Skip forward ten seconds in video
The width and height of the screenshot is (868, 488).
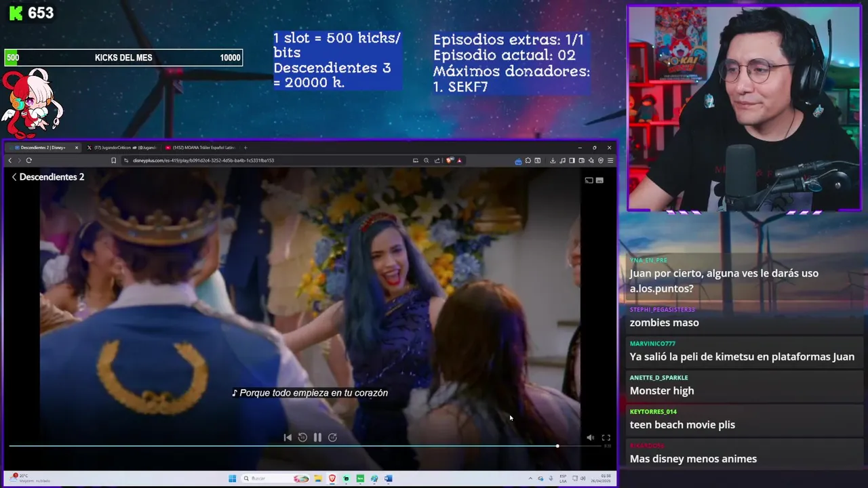pos(332,438)
